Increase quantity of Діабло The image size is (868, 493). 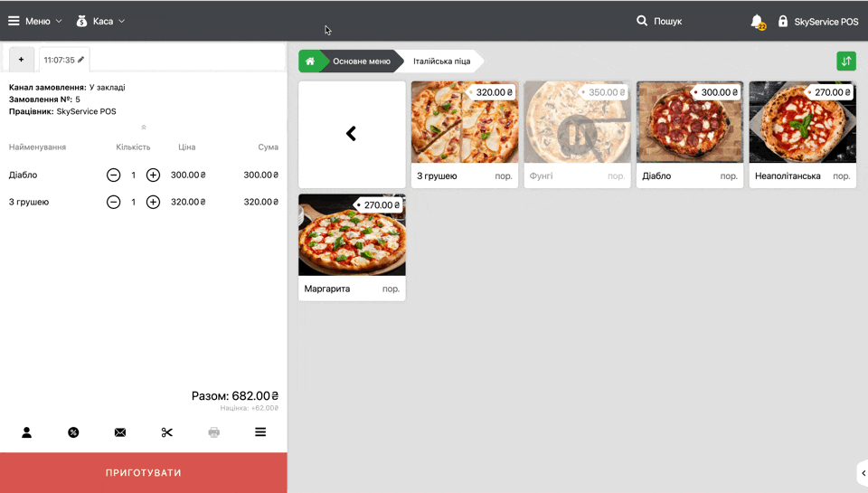153,175
